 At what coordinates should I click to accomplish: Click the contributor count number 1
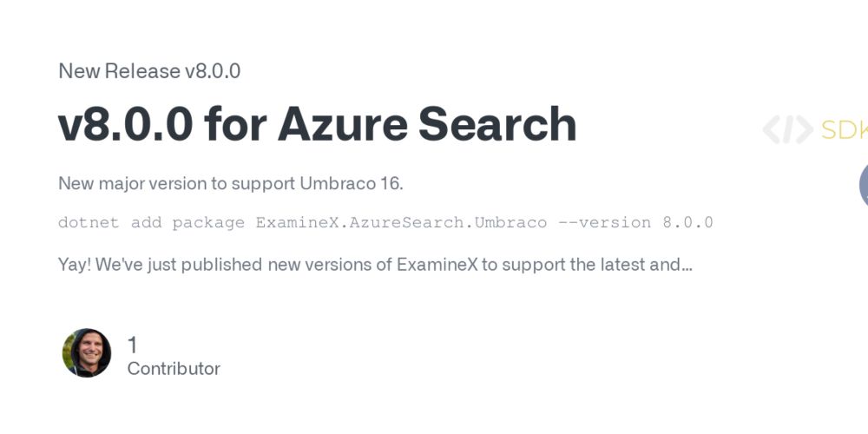[x=132, y=345]
